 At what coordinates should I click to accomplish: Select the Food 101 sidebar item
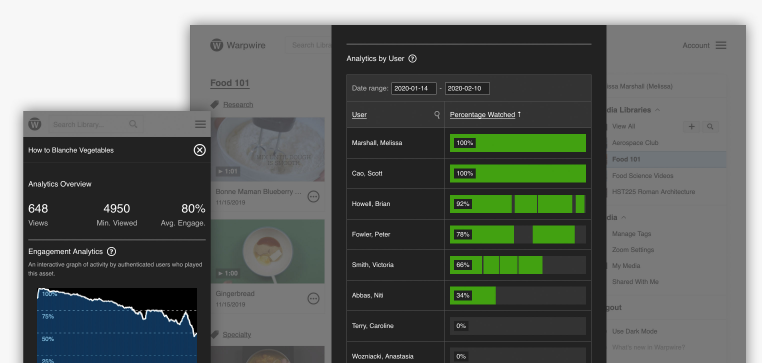click(667, 159)
